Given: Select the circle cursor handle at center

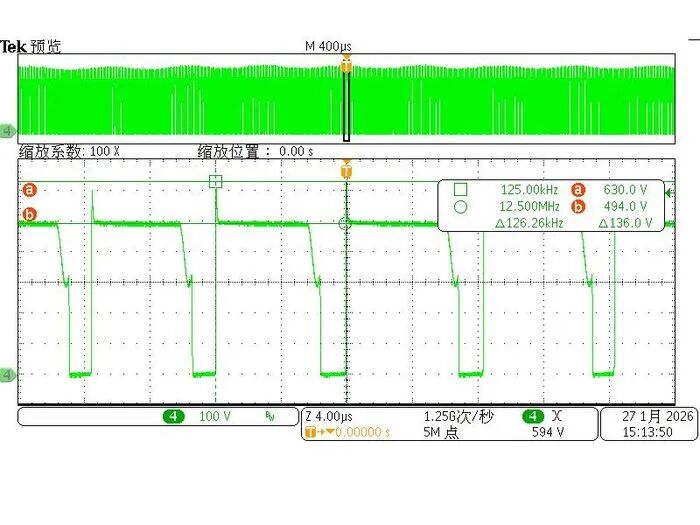Looking at the screenshot, I should click(x=345, y=223).
